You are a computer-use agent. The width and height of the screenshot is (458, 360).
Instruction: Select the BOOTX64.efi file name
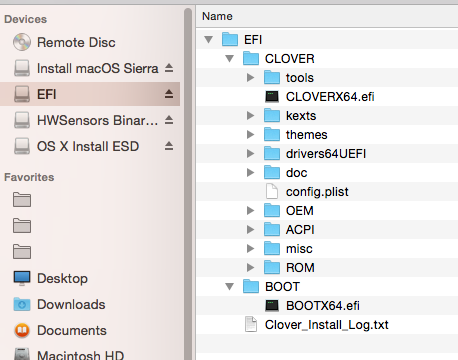click(x=323, y=306)
